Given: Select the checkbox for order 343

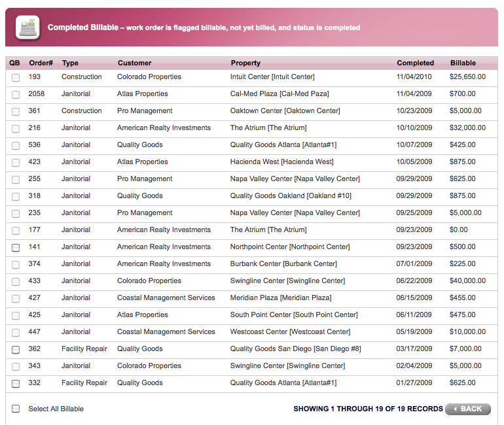Looking at the screenshot, I should pos(16,367).
